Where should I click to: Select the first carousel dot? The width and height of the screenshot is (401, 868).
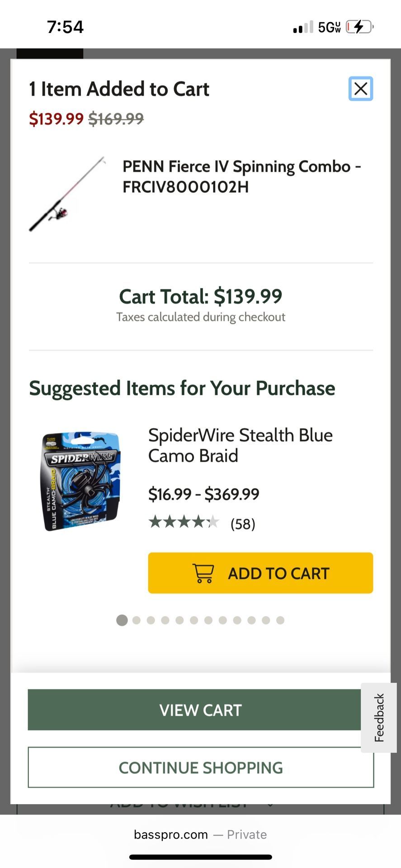point(122,620)
